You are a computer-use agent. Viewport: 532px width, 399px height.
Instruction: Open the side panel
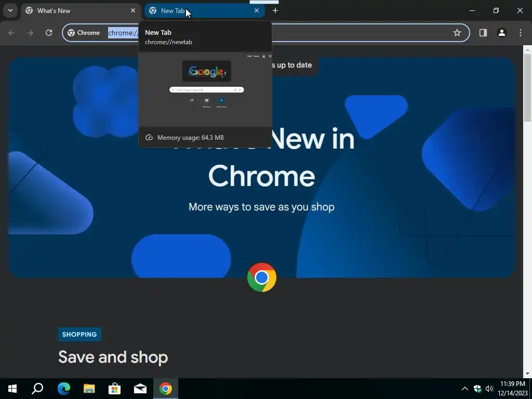[x=483, y=33]
